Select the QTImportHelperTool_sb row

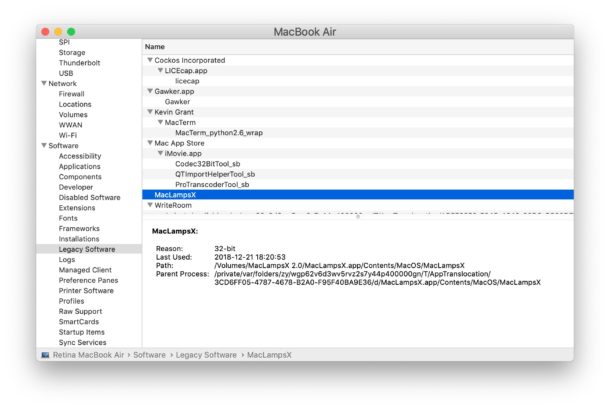(x=358, y=174)
